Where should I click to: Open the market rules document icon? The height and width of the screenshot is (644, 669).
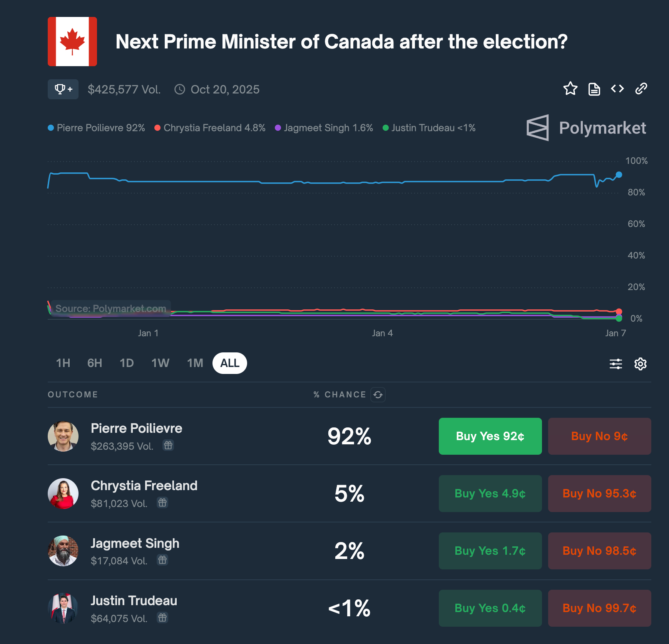coord(594,89)
